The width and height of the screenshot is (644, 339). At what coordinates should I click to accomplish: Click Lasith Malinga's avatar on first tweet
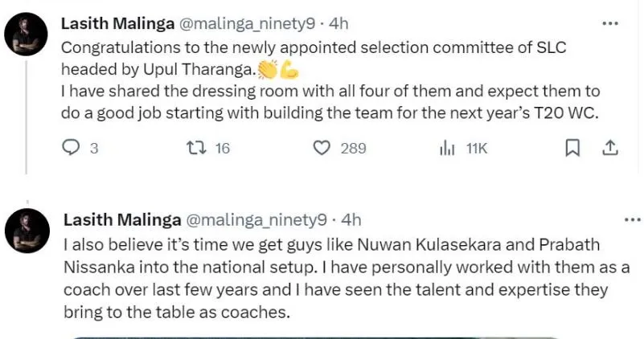tap(28, 37)
